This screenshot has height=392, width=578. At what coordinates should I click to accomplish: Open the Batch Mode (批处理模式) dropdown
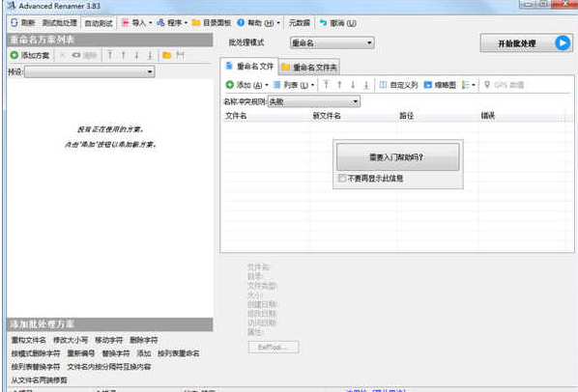(x=332, y=43)
